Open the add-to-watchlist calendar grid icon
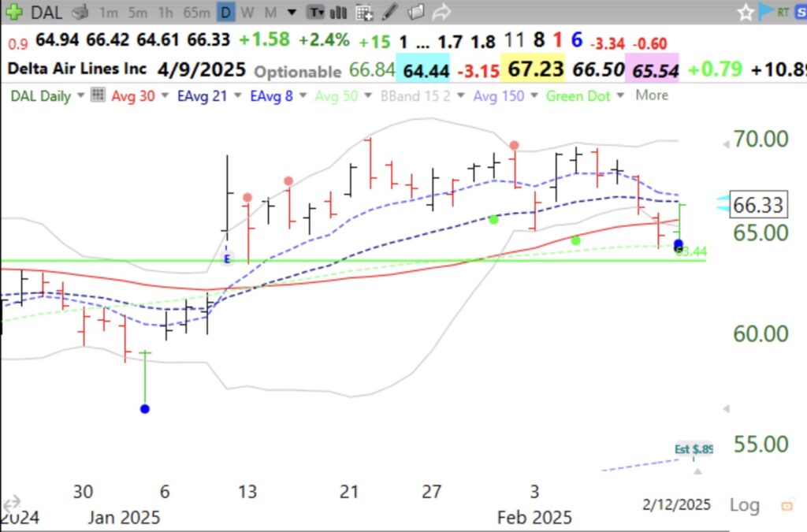 point(363,12)
